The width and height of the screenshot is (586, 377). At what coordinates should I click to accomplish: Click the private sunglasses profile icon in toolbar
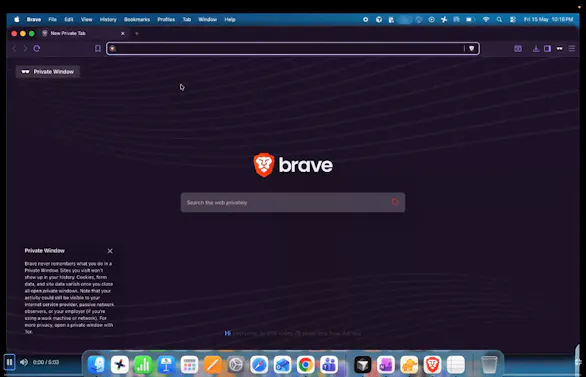[x=559, y=49]
